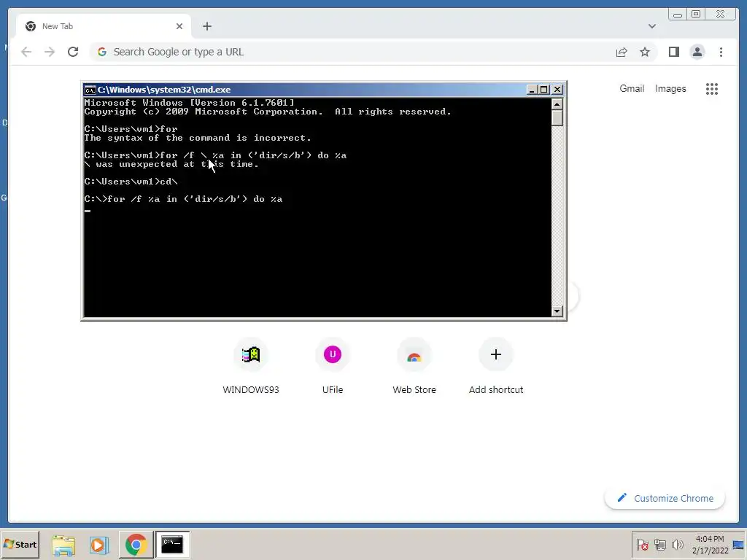This screenshot has height=560, width=747.
Task: Click the Show desktop tray button
Action: tap(739, 544)
